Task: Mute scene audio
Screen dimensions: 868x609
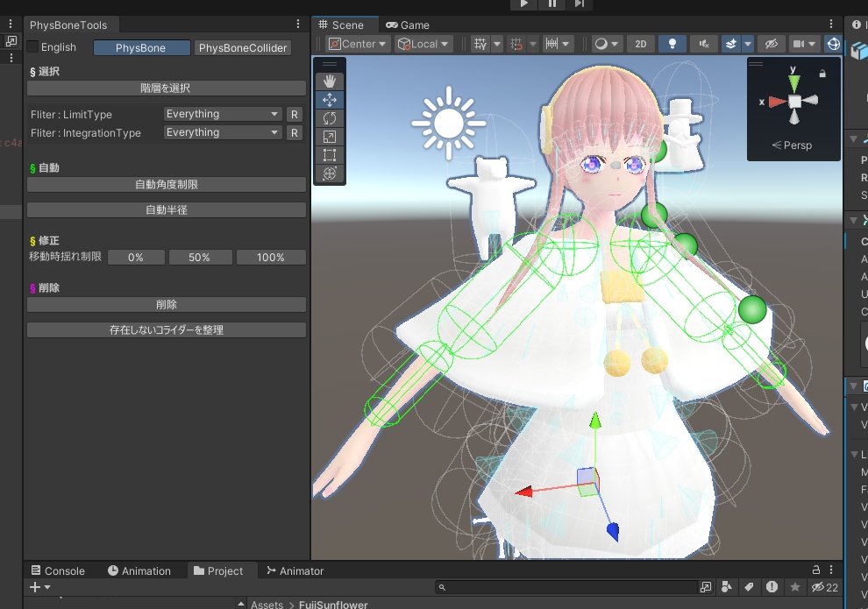Action: pyautogui.click(x=702, y=44)
